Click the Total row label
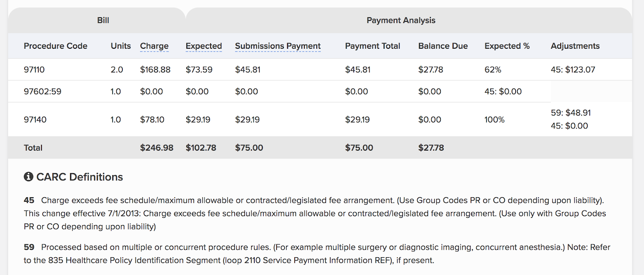This screenshot has width=644, height=275. tap(33, 148)
